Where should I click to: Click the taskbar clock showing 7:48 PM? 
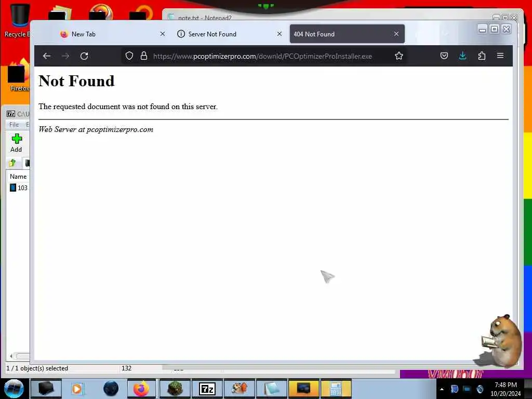[x=506, y=389]
